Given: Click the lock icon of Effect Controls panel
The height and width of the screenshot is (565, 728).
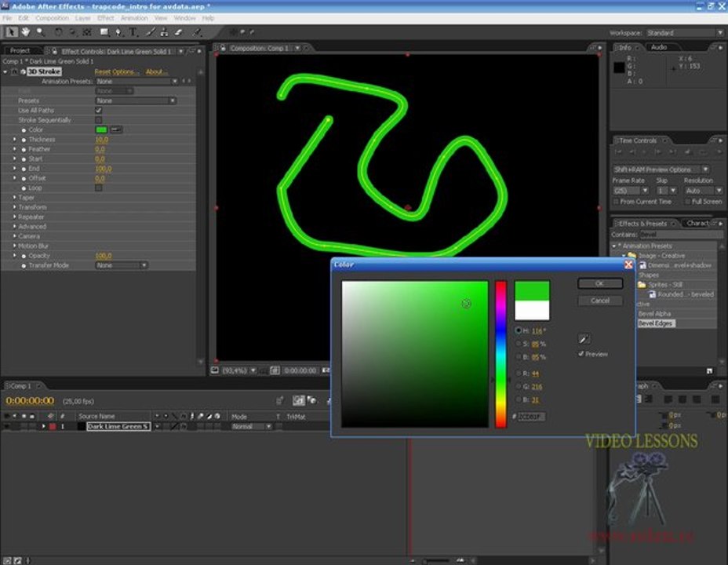Looking at the screenshot, I should pyautogui.click(x=54, y=51).
